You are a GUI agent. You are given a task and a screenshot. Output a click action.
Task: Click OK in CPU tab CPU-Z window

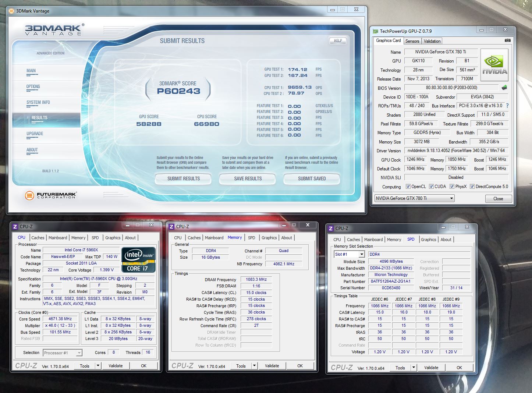pos(143,366)
